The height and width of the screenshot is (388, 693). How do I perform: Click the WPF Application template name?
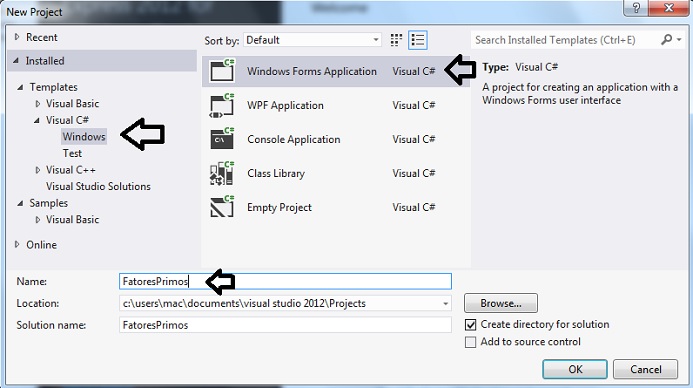285,106
